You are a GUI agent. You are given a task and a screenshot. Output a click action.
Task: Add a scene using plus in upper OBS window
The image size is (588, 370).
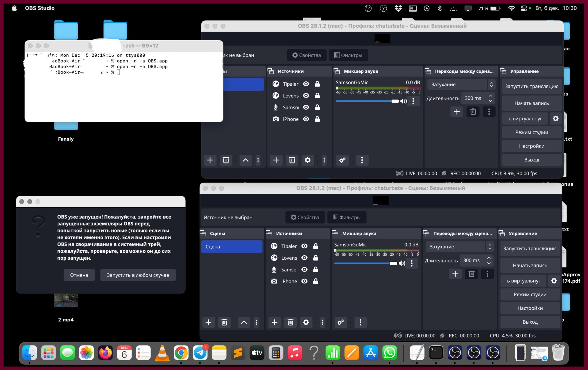[210, 160]
